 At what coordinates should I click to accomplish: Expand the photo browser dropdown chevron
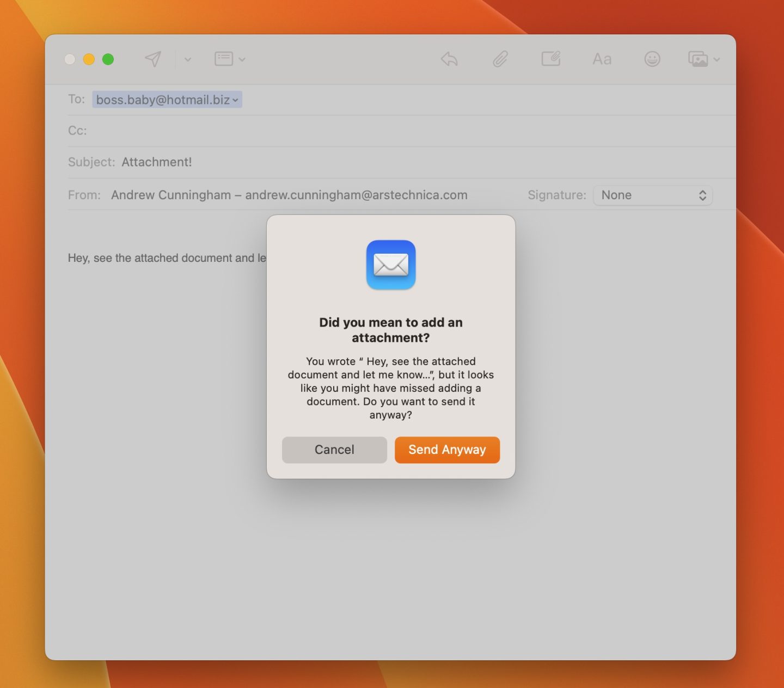717,59
